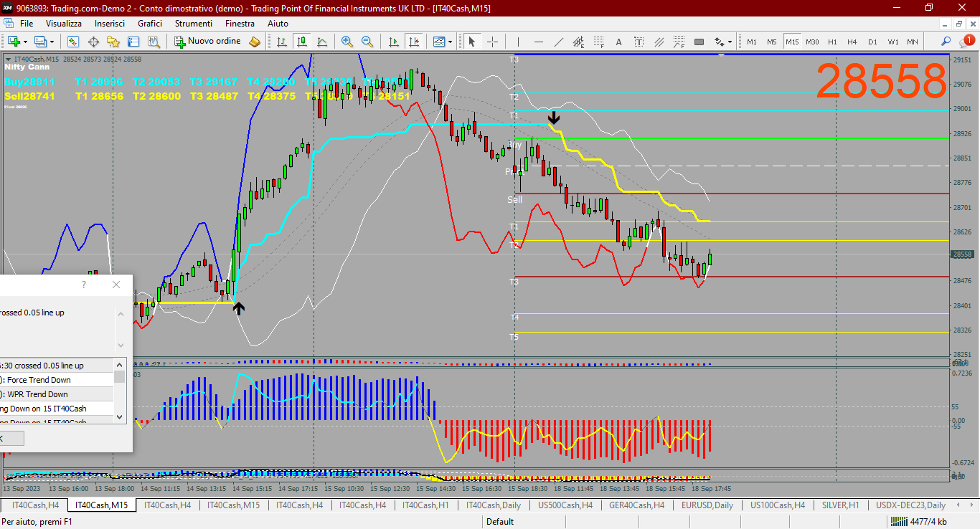The height and width of the screenshot is (529, 980).
Task: Open the MetaEditor book icon
Action: click(x=255, y=42)
